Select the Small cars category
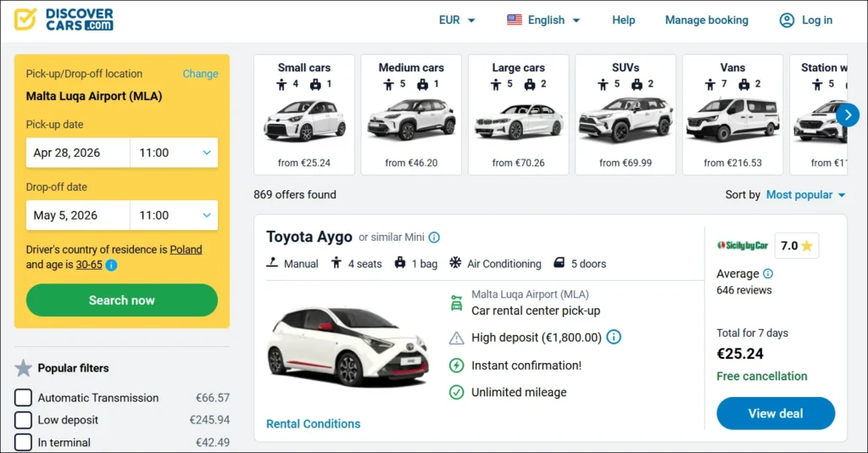This screenshot has width=868, height=453. tap(304, 115)
